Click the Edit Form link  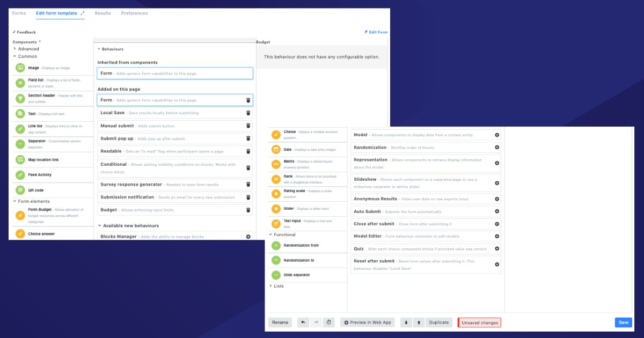[376, 32]
